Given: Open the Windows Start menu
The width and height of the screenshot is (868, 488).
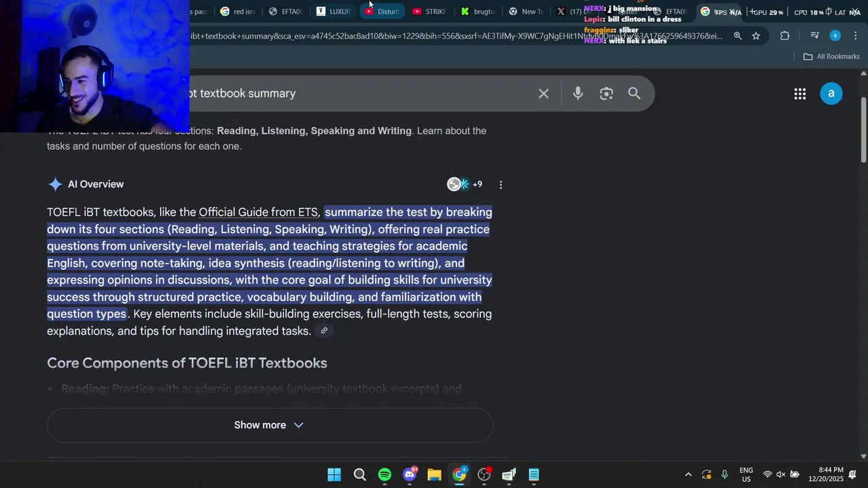Looking at the screenshot, I should click(x=334, y=474).
